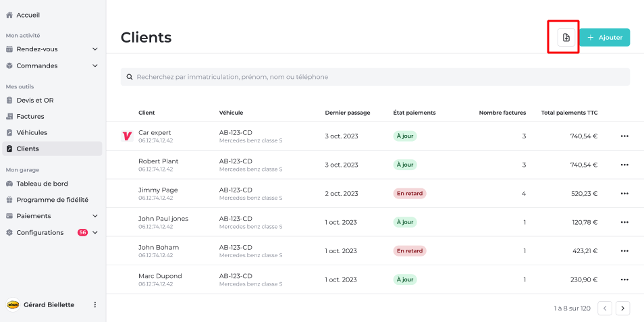The image size is (644, 322).
Task: Go to next page of clients
Action: tap(622, 308)
